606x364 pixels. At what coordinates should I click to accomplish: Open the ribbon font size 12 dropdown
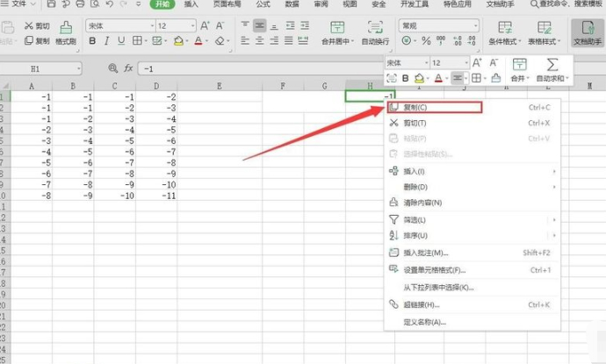pyautogui.click(x=192, y=25)
